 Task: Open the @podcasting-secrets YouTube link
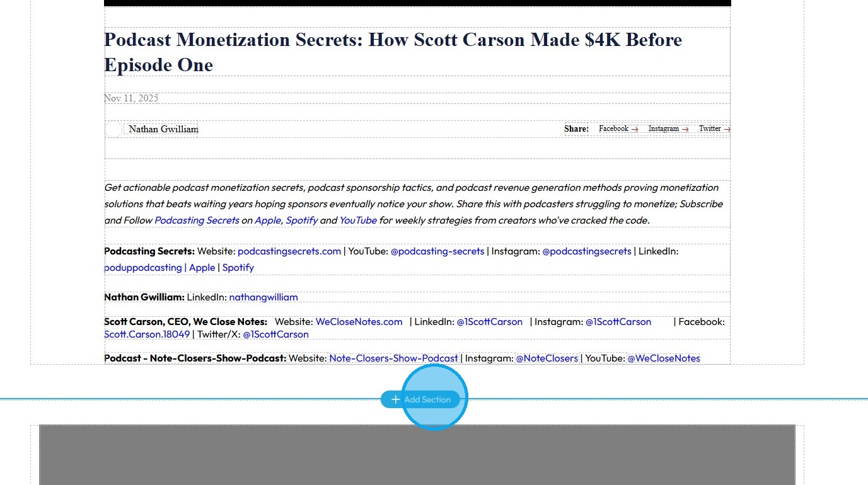[437, 251]
